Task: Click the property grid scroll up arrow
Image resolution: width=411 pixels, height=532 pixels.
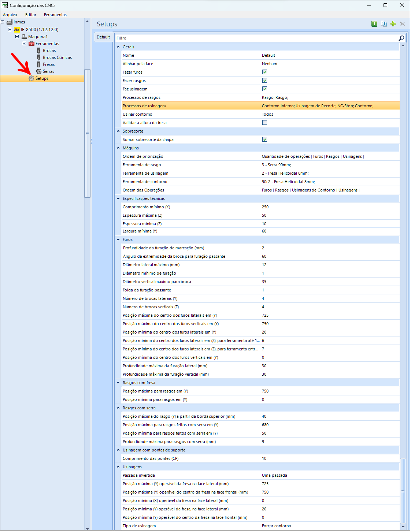Action: pyautogui.click(x=403, y=46)
